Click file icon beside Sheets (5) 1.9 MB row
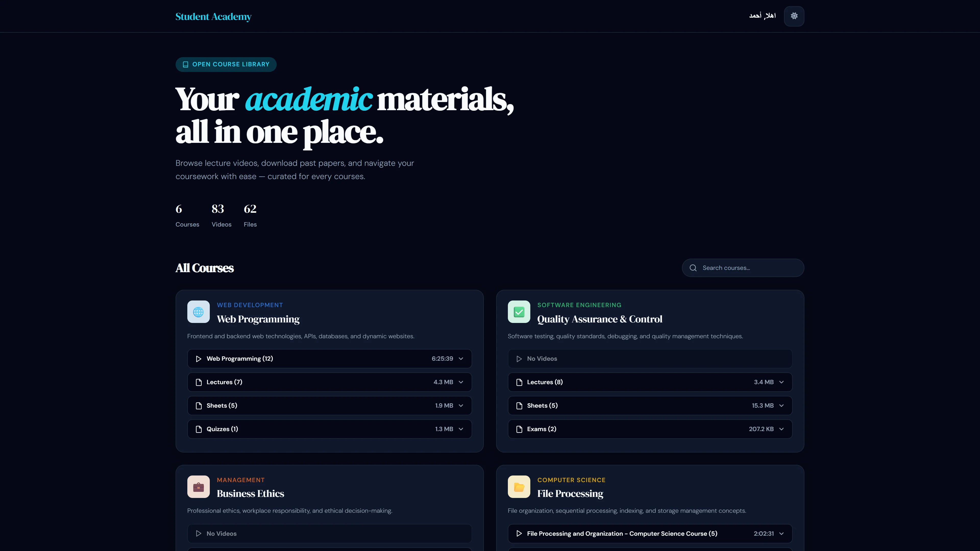Screen dimensions: 980x551 pyautogui.click(x=198, y=406)
